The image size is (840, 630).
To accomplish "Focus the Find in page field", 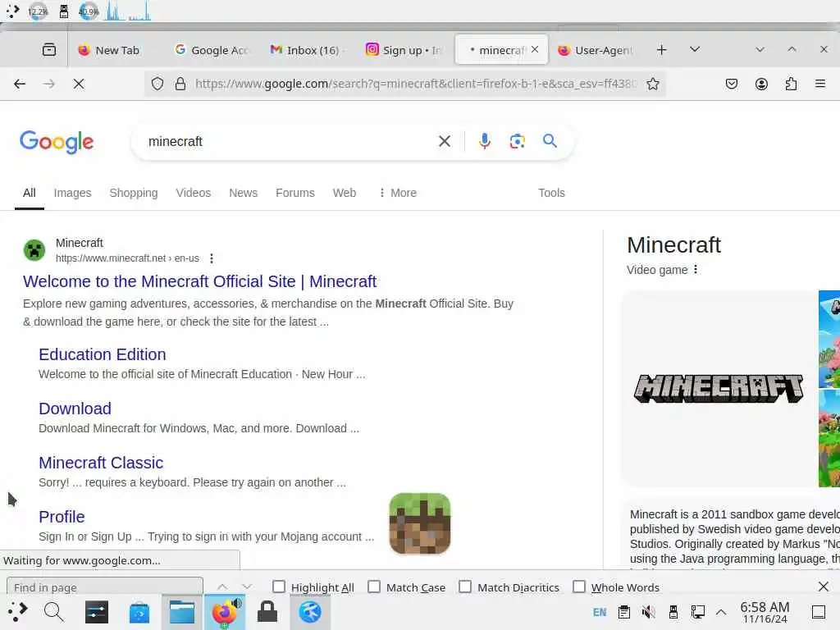I will 105,587.
